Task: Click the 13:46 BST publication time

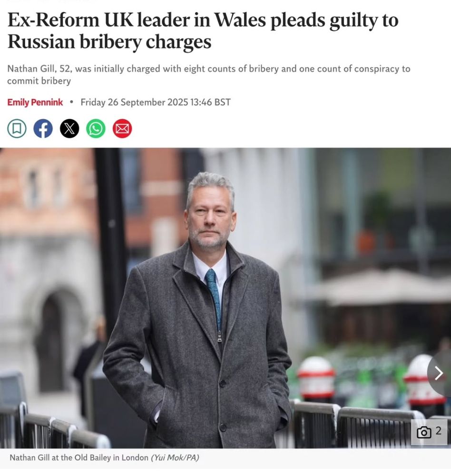Action: [211, 102]
